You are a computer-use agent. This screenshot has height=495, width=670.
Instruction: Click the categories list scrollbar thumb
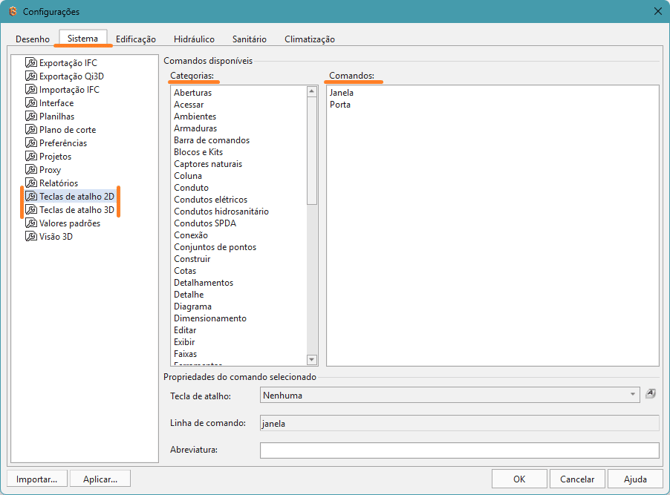(312, 151)
